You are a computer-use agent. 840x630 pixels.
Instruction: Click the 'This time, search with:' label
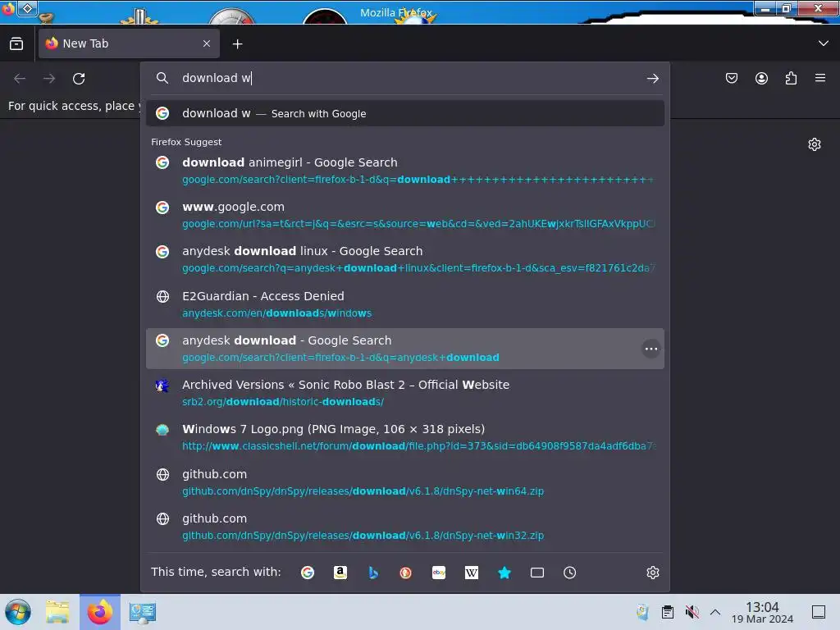click(216, 572)
